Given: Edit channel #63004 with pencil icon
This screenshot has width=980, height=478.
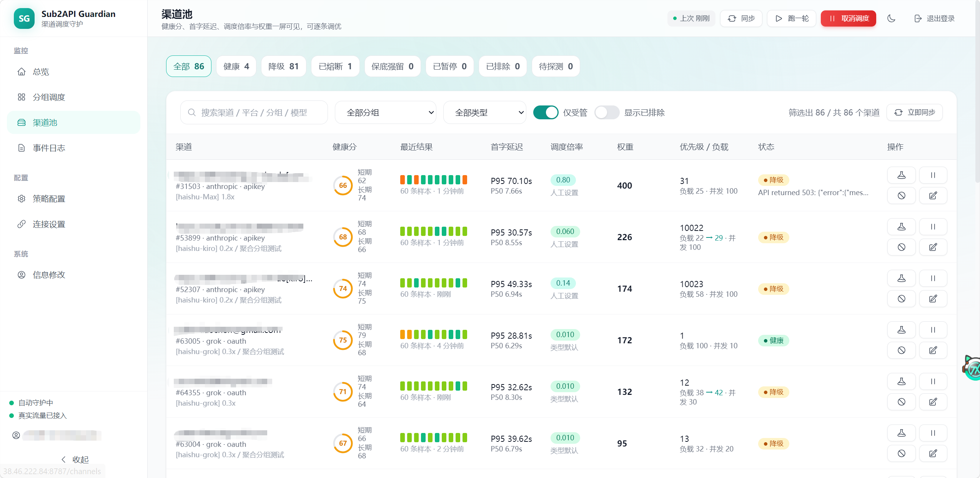Looking at the screenshot, I should pos(933,453).
